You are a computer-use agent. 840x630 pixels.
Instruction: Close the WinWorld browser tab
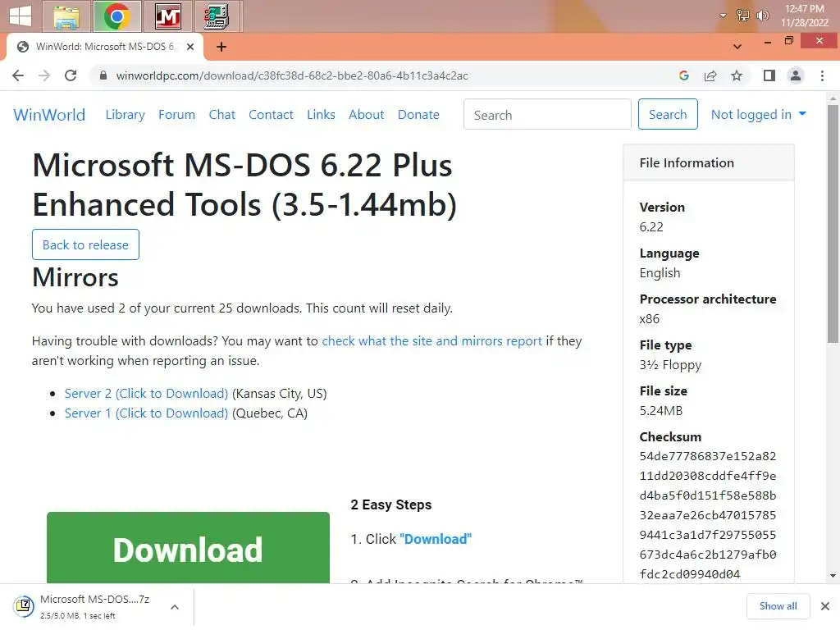pos(190,47)
